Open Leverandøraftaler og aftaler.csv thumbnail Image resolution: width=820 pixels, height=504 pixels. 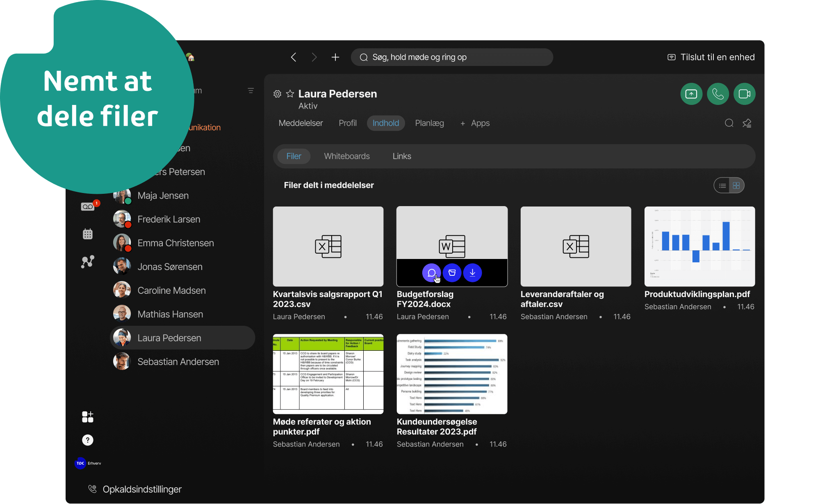pyautogui.click(x=576, y=246)
